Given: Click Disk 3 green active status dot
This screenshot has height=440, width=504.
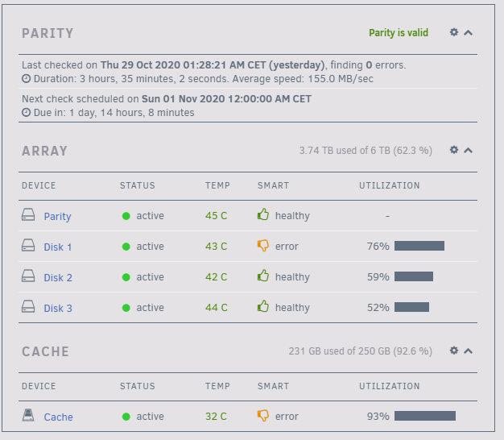Looking at the screenshot, I should tap(126, 308).
